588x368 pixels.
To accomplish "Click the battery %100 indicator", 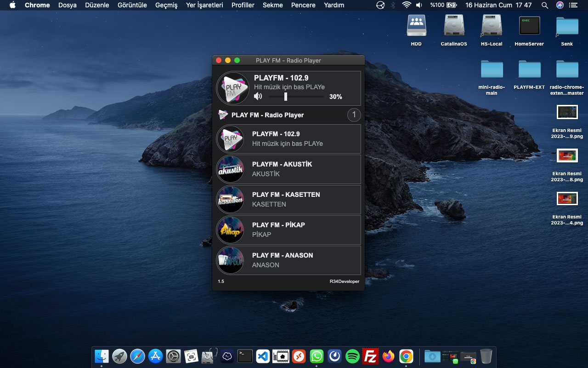I will 443,5.
